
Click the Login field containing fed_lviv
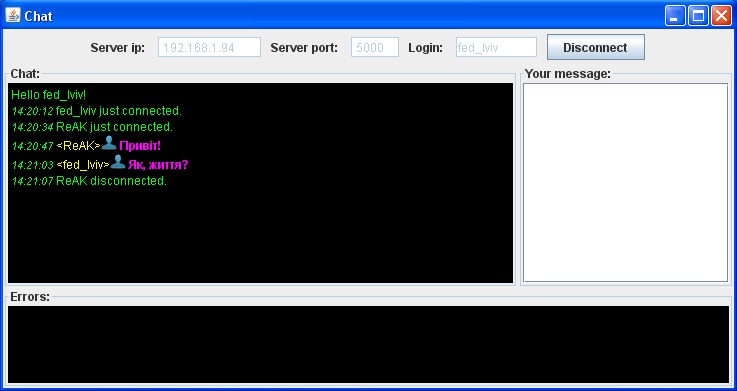[496, 47]
